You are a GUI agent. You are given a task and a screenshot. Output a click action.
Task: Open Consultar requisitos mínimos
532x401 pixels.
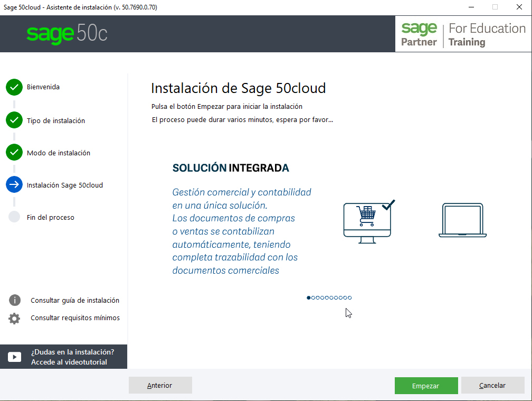[x=75, y=318]
